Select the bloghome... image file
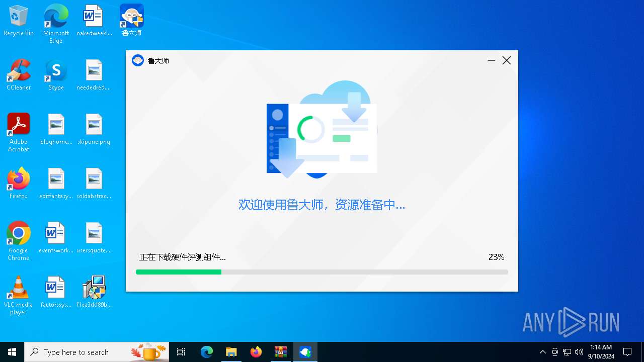Image resolution: width=644 pixels, height=362 pixels. 56,130
